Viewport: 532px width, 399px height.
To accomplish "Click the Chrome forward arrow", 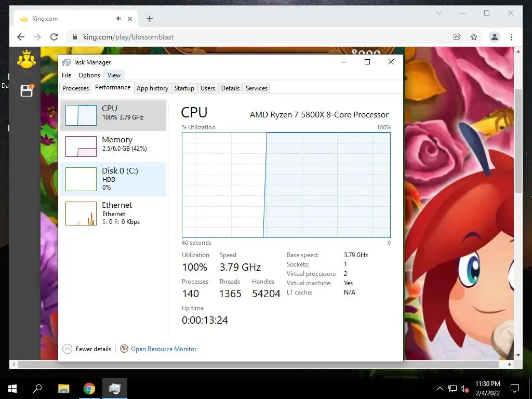I will coord(37,37).
